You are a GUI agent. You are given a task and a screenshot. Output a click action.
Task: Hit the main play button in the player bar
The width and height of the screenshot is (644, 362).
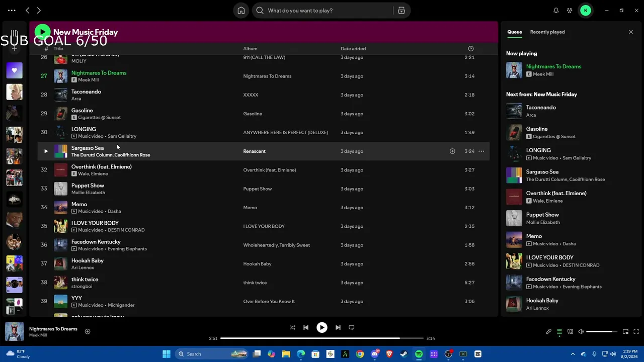[322, 327]
